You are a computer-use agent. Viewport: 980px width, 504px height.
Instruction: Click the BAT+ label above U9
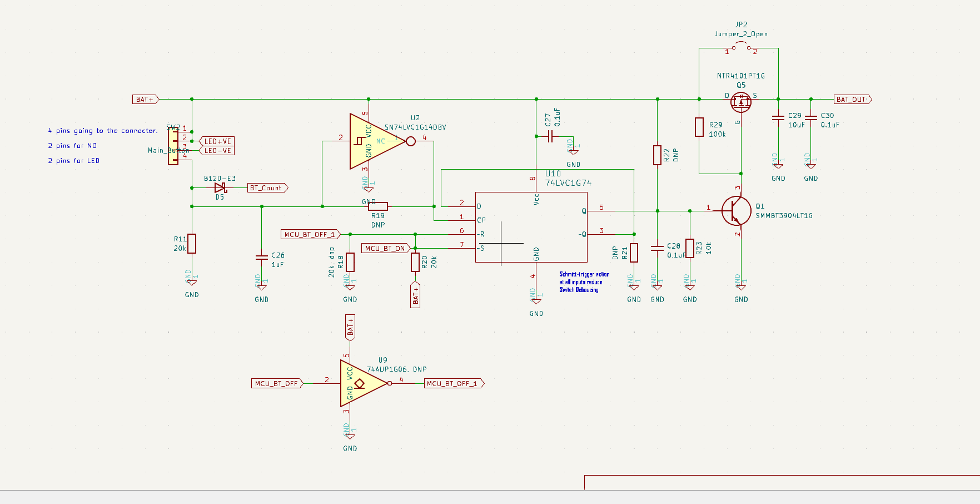pyautogui.click(x=350, y=328)
